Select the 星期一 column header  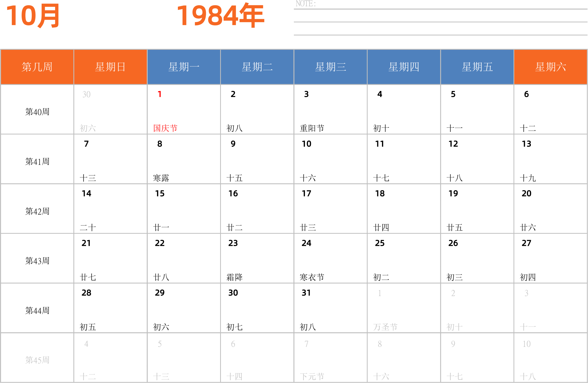(x=184, y=67)
